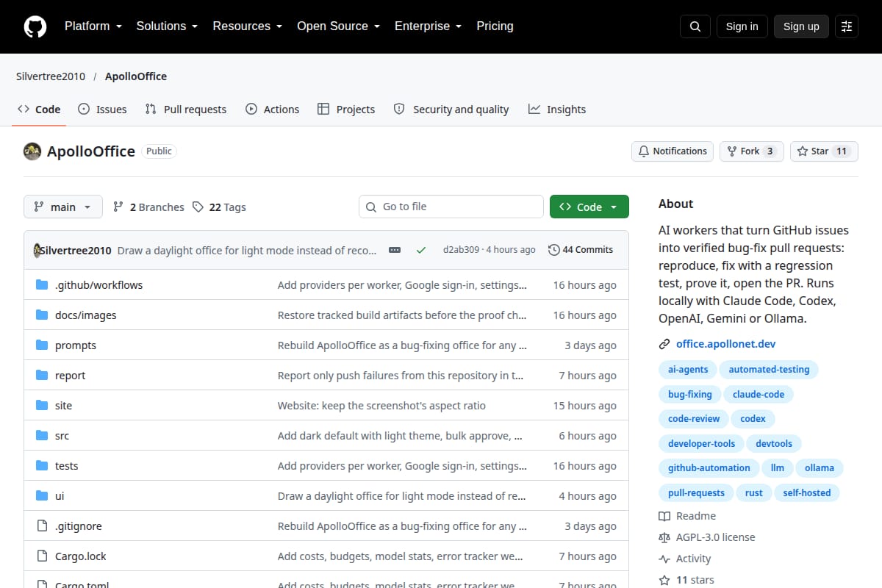Open the green Code dropdown
The height and width of the screenshot is (588, 882).
[589, 207]
